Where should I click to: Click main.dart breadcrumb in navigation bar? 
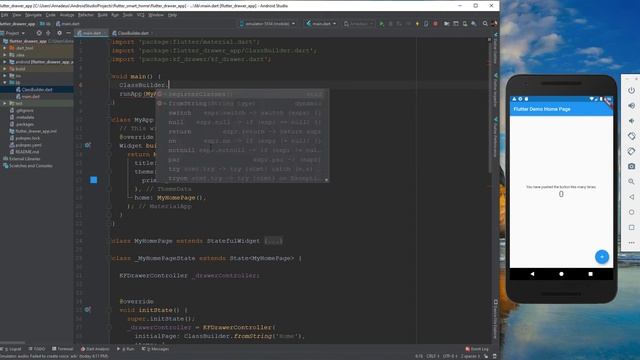coord(68,24)
